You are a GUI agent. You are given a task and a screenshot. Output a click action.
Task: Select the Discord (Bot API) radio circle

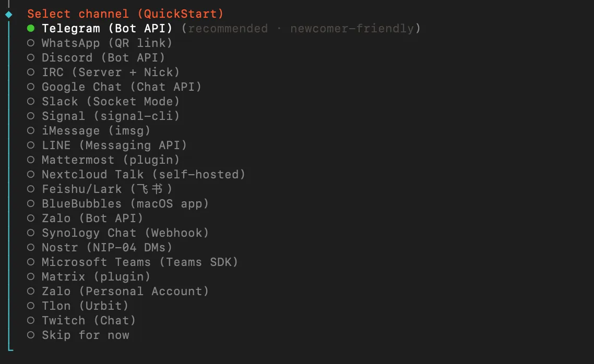31,57
